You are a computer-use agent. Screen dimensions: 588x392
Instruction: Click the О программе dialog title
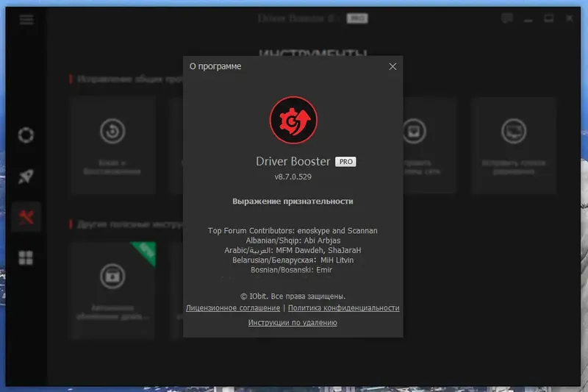tap(215, 66)
